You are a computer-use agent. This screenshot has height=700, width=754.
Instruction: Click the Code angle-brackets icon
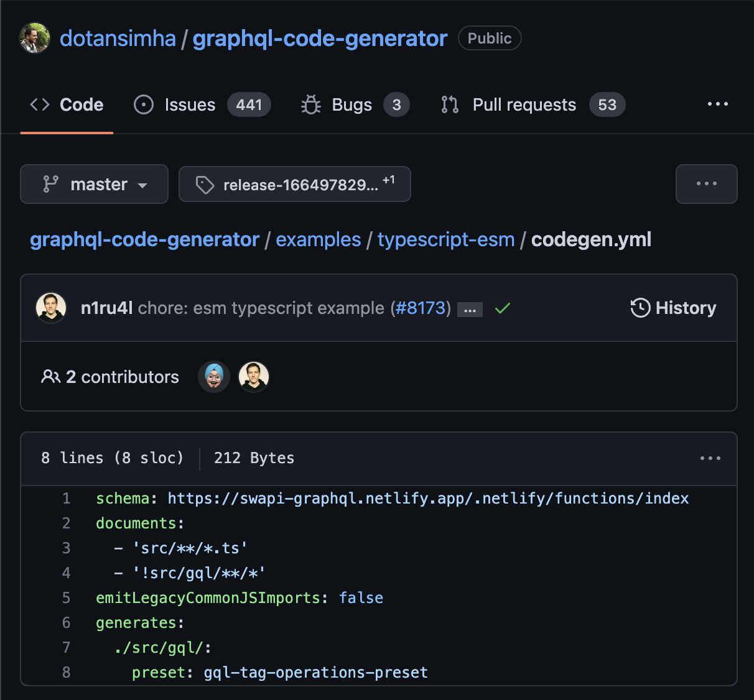(x=40, y=104)
